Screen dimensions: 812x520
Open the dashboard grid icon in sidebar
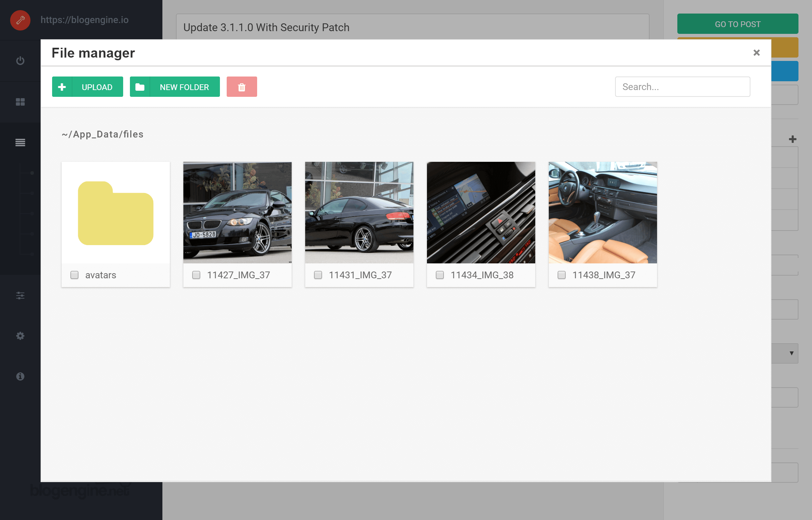20,102
